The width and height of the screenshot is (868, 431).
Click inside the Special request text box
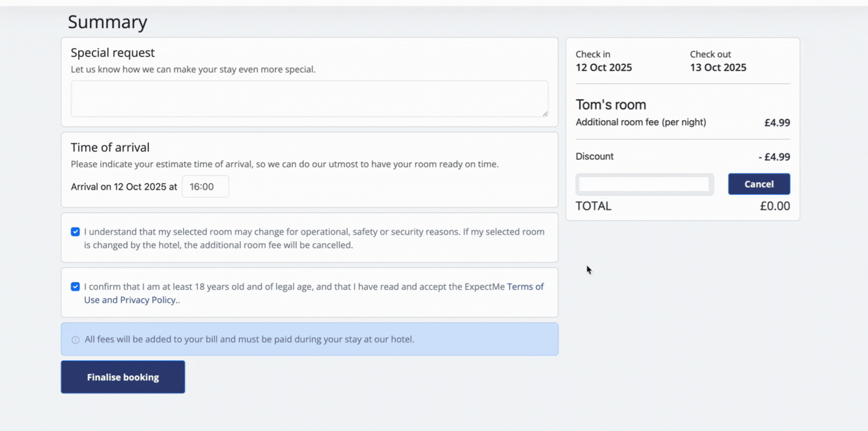[x=309, y=98]
